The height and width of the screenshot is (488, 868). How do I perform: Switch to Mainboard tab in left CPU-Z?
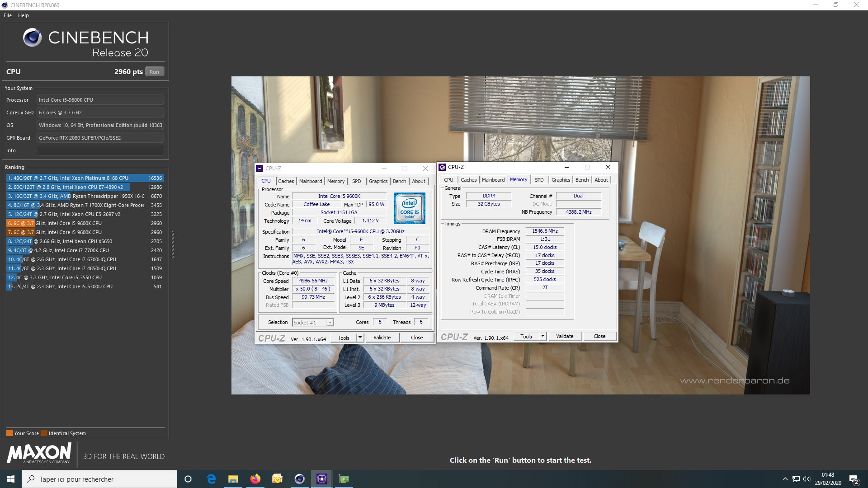311,181
